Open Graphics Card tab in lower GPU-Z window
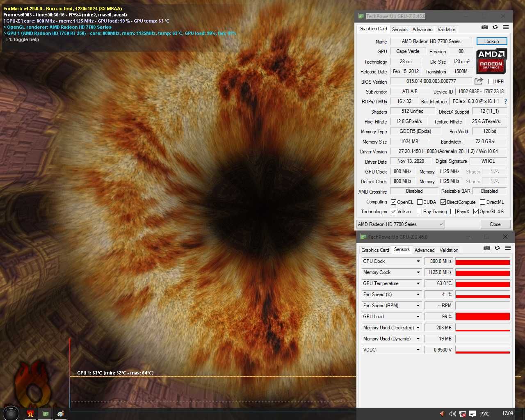This screenshot has width=525, height=420. (375, 250)
